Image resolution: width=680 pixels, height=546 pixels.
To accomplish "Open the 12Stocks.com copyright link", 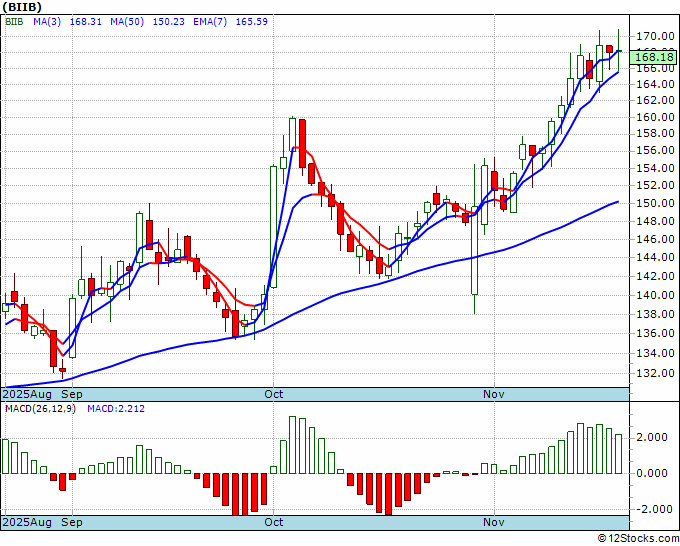I will pos(638,538).
